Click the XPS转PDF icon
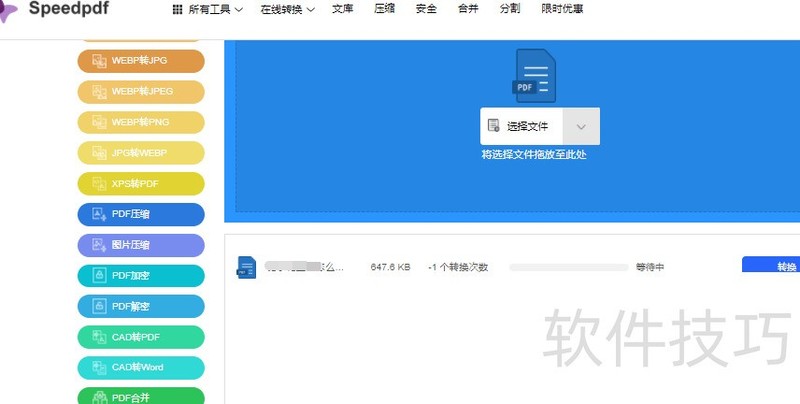Viewport: 800px width, 404px height. [99, 183]
